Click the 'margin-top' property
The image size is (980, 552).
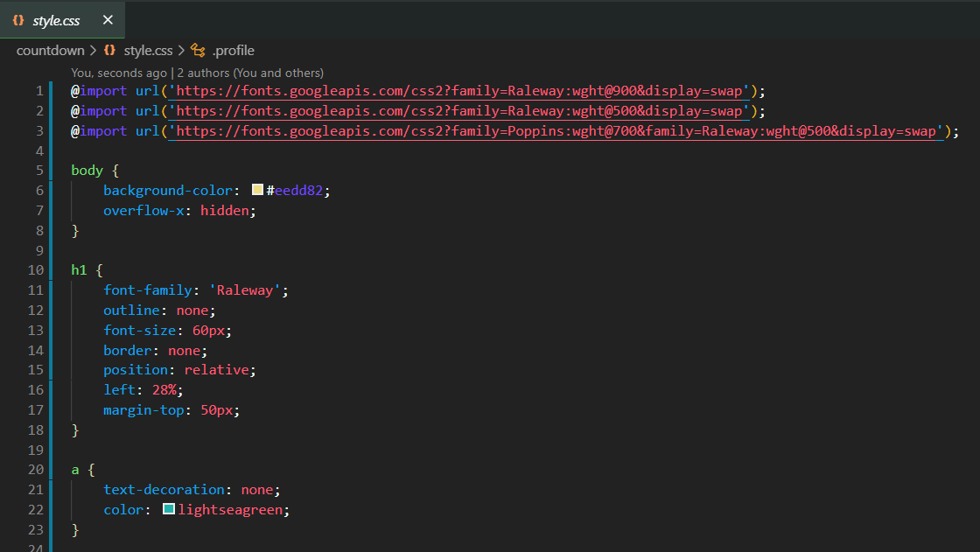point(143,410)
